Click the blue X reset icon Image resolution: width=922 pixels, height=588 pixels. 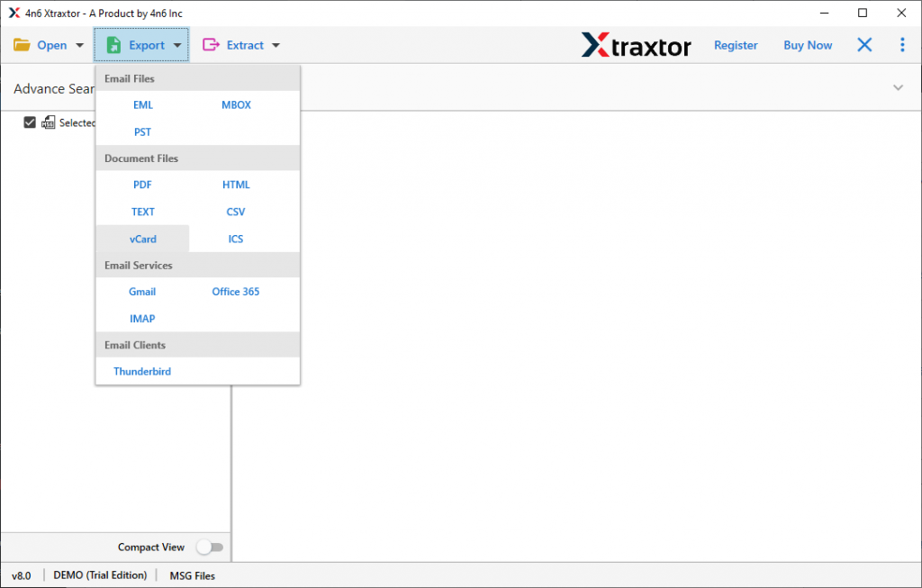(864, 44)
